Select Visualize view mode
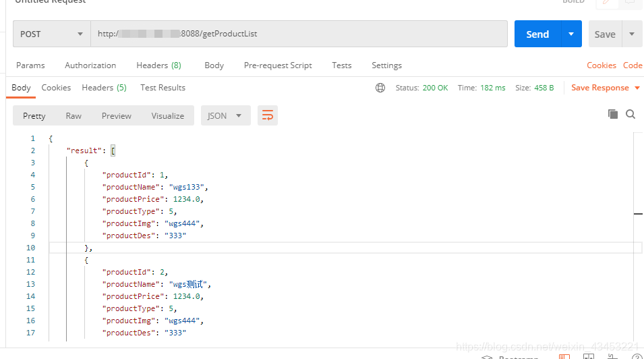Viewport: 644px width, 359px height. [167, 116]
